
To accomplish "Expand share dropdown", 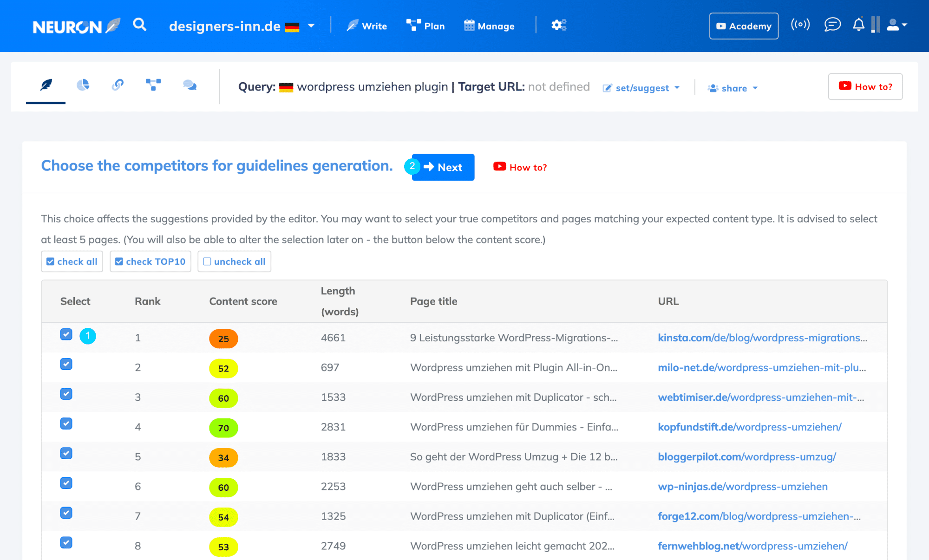I will pyautogui.click(x=733, y=88).
